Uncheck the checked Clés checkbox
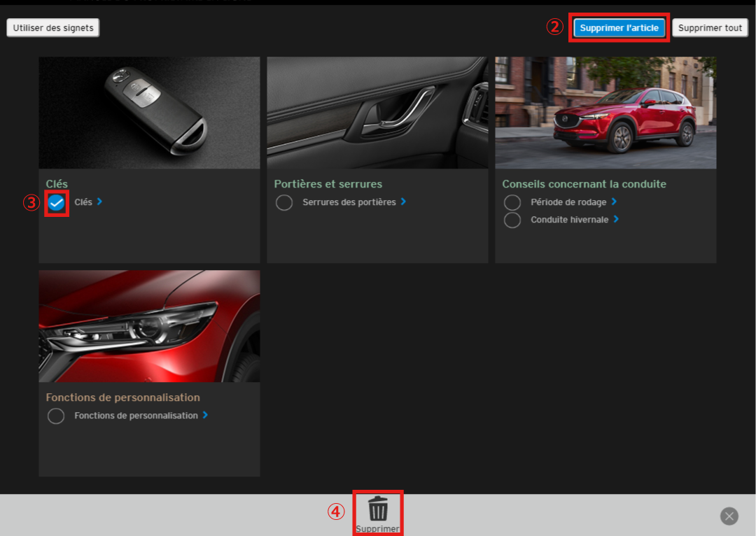The width and height of the screenshot is (756, 536). click(57, 203)
